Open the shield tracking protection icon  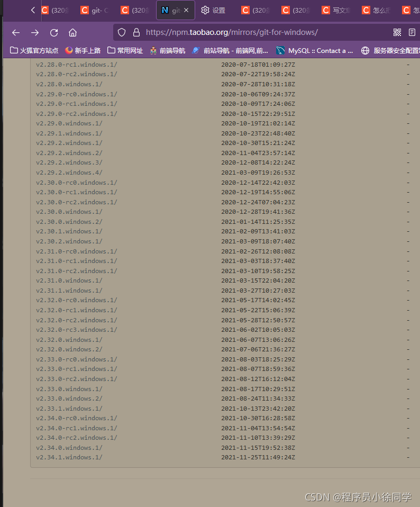[x=122, y=32]
